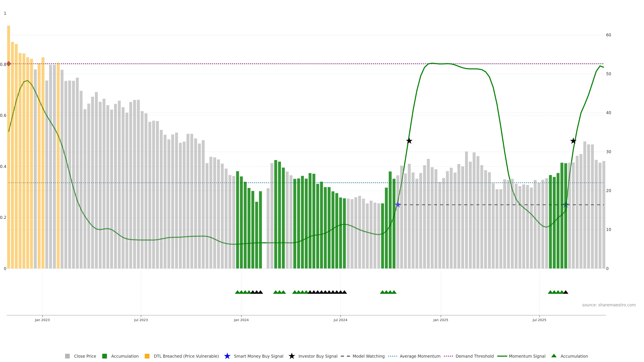Click the first black Investor Buy star
This screenshot has width=644, height=362.
coord(409,141)
